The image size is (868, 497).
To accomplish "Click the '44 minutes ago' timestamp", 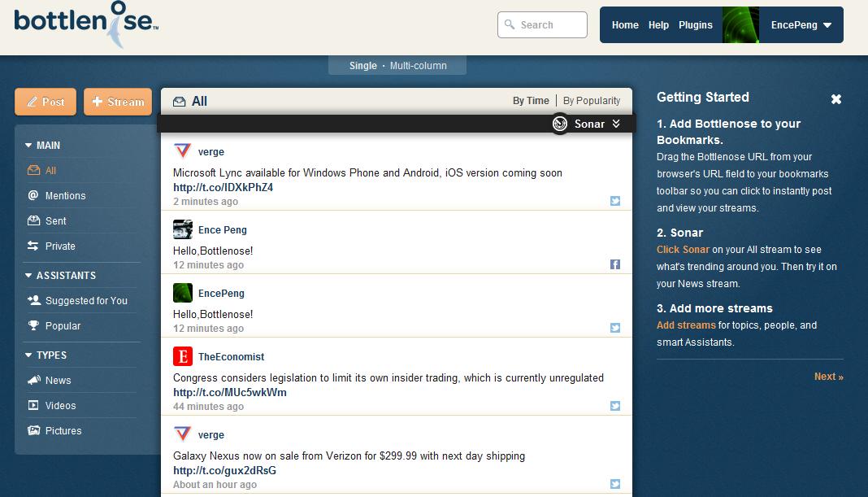I will pyautogui.click(x=208, y=407).
